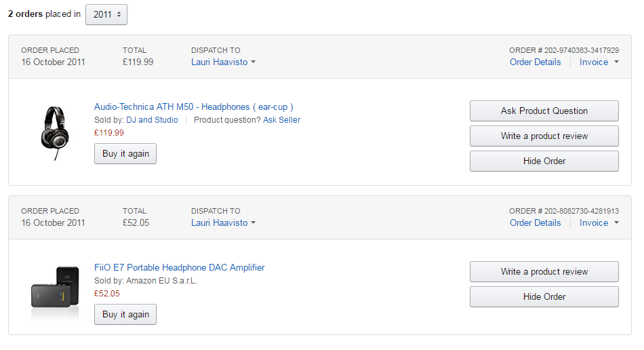
Task: Open Audio-Technica ATH M50 Headphones product link
Action: [x=193, y=106]
